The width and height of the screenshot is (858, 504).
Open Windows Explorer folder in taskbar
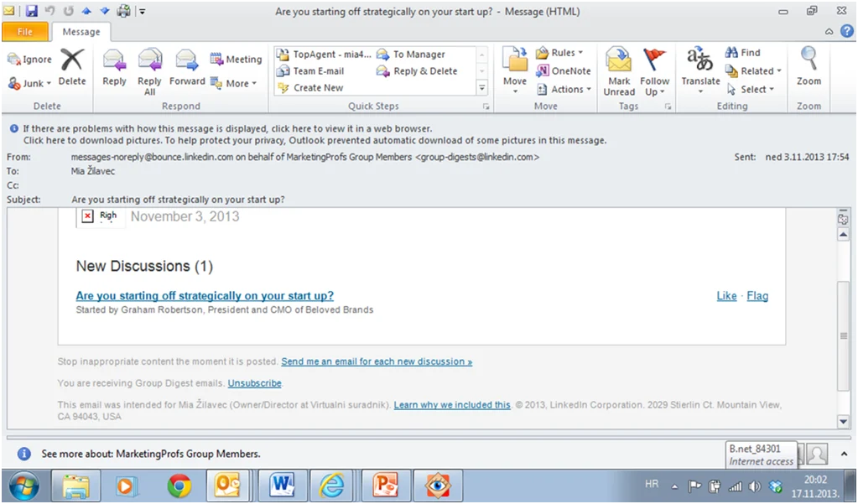pos(76,486)
